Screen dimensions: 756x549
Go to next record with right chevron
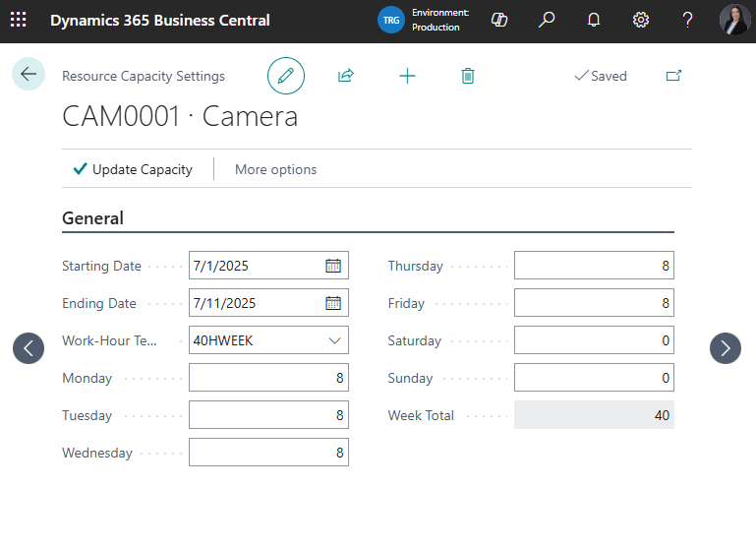[726, 347]
